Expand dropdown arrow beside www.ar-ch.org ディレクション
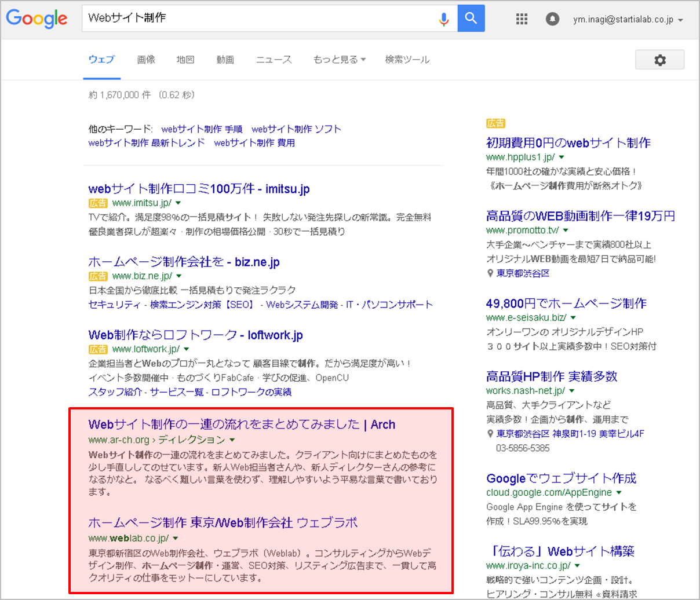 tap(232, 440)
